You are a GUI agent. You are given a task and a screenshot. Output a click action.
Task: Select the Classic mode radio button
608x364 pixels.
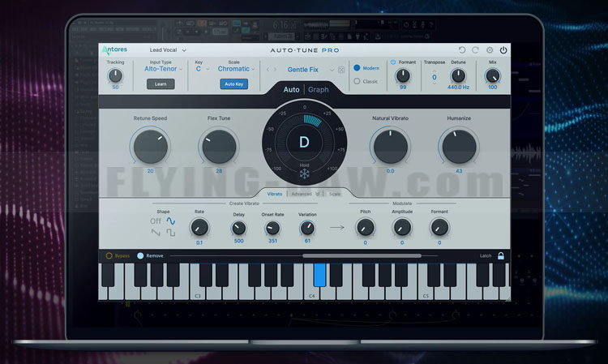coord(357,81)
